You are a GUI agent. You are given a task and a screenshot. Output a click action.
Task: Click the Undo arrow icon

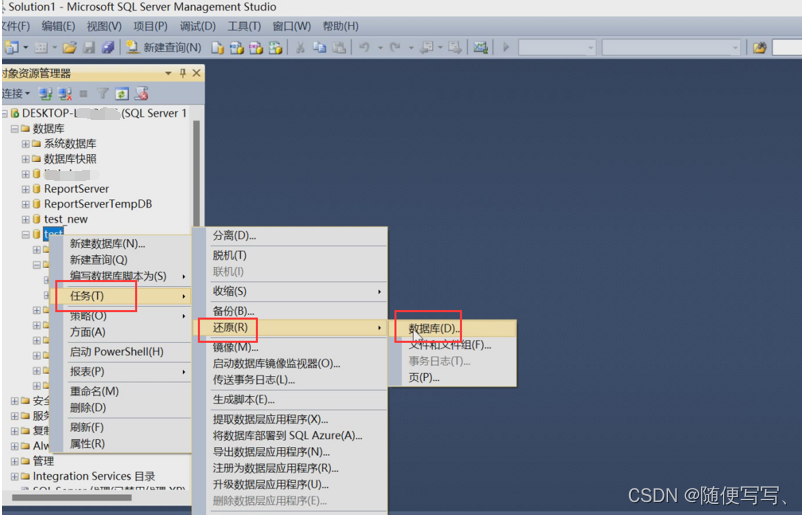(x=364, y=48)
